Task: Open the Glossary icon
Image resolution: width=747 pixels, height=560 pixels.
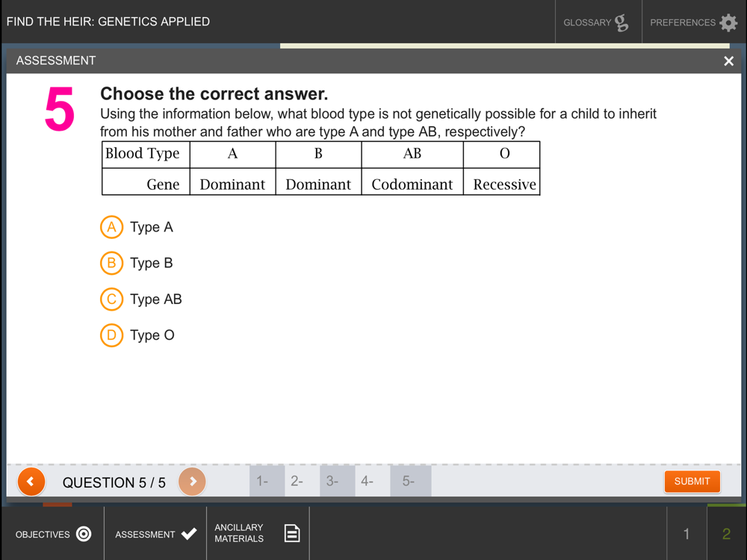Action: click(622, 22)
